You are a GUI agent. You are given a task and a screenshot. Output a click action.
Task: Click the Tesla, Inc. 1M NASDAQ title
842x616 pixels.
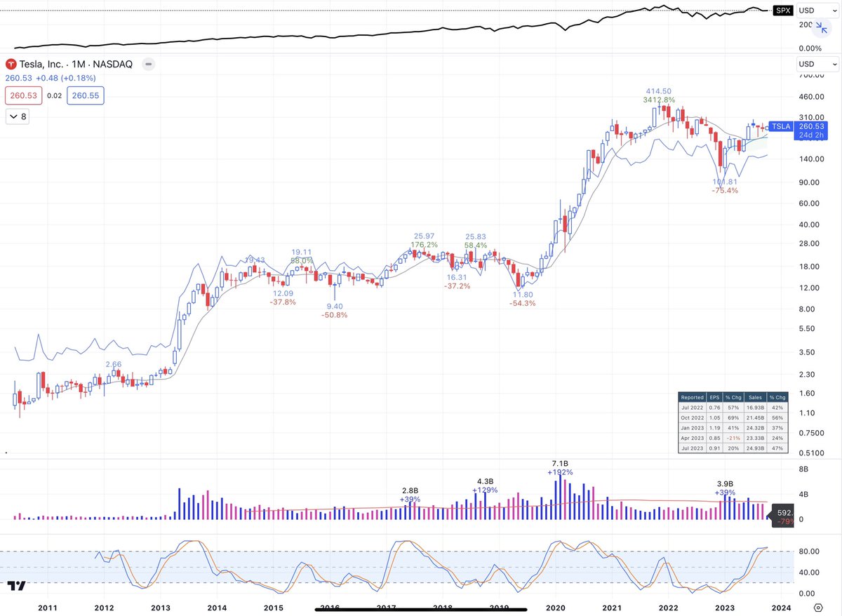click(x=77, y=65)
